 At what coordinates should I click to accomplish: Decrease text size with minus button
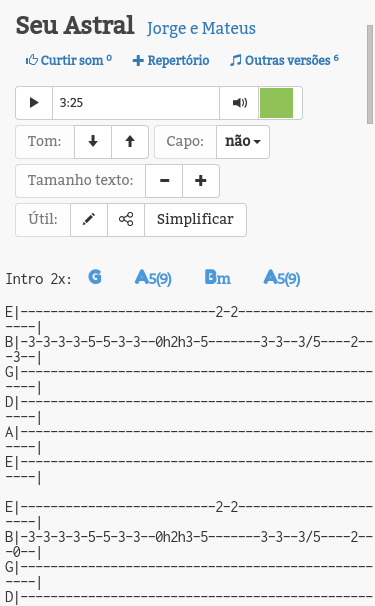[x=164, y=180]
